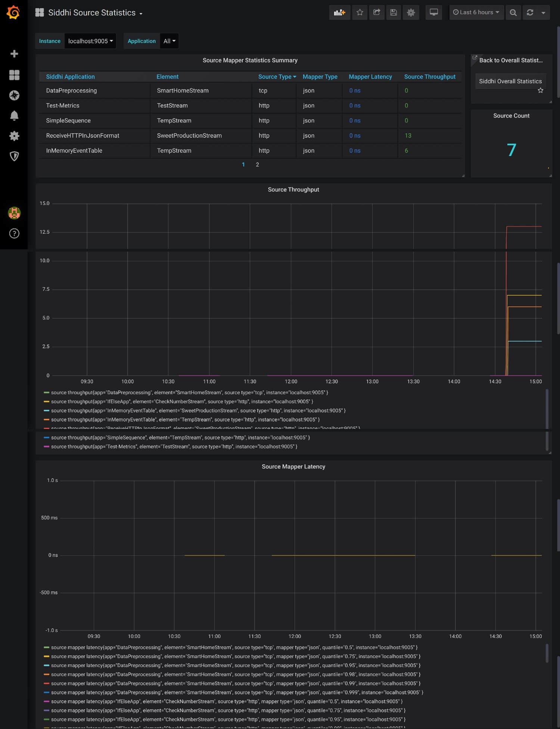Click the star next to Siddhi Overall Statistics
The height and width of the screenshot is (729, 560).
[x=540, y=90]
